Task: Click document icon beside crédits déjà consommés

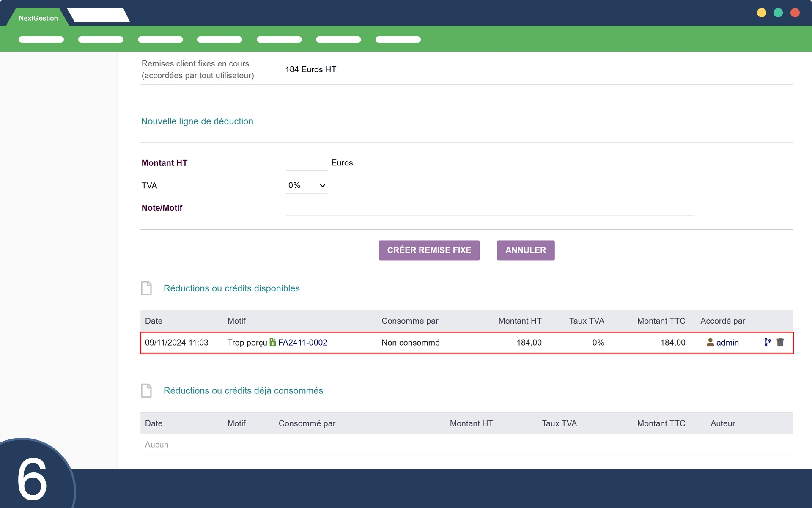Action: tap(146, 390)
